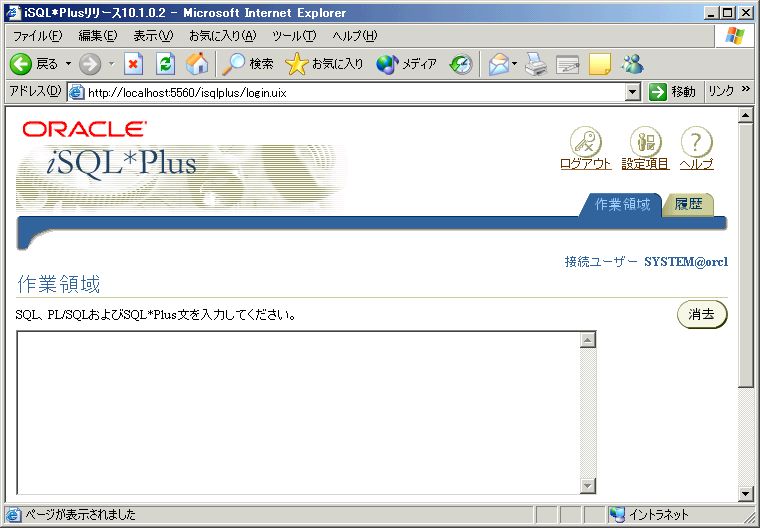760x528 pixels.
Task: Click the help question mark icon
Action: click(697, 142)
